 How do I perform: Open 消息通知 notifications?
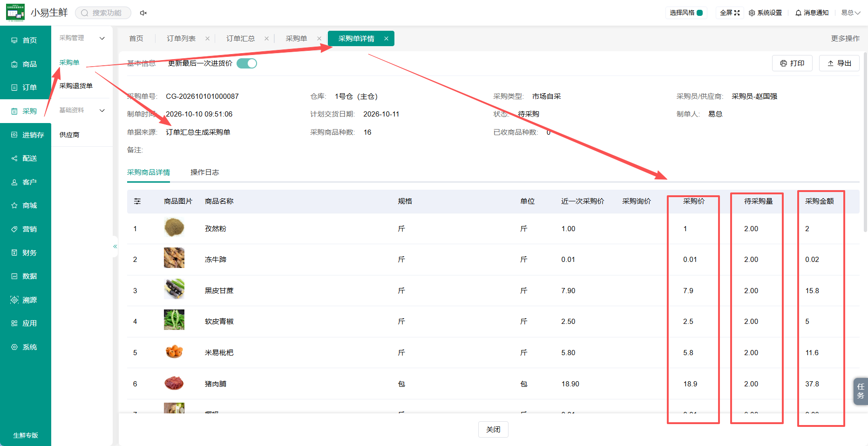(812, 13)
